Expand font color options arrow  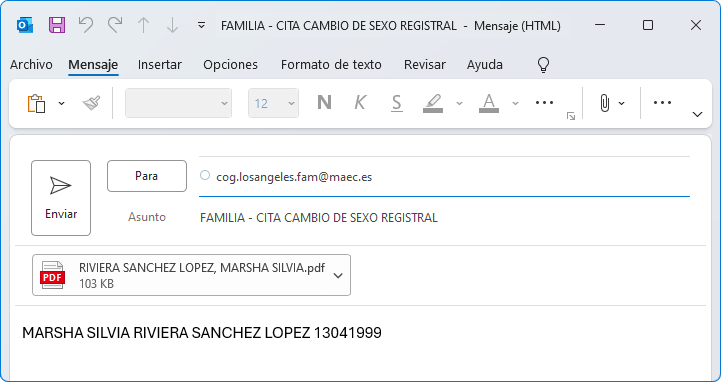point(515,103)
